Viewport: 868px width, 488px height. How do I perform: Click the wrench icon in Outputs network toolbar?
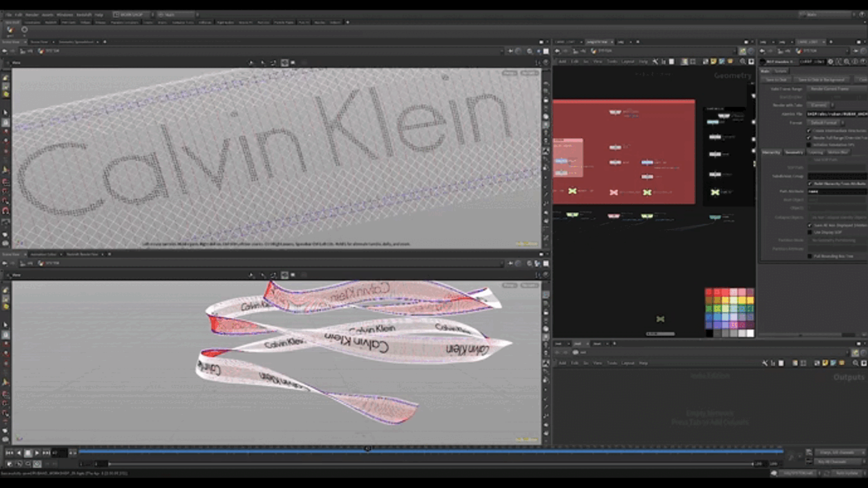(x=765, y=363)
